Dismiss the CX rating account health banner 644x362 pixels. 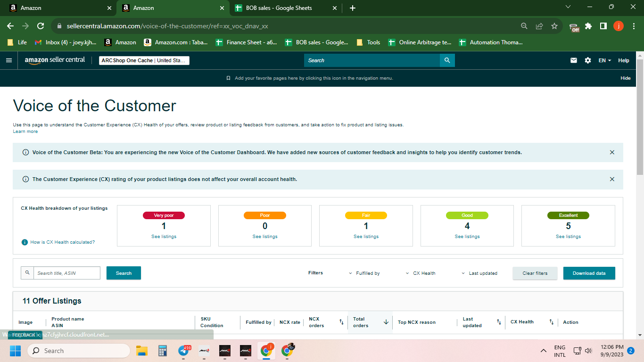pos(612,179)
